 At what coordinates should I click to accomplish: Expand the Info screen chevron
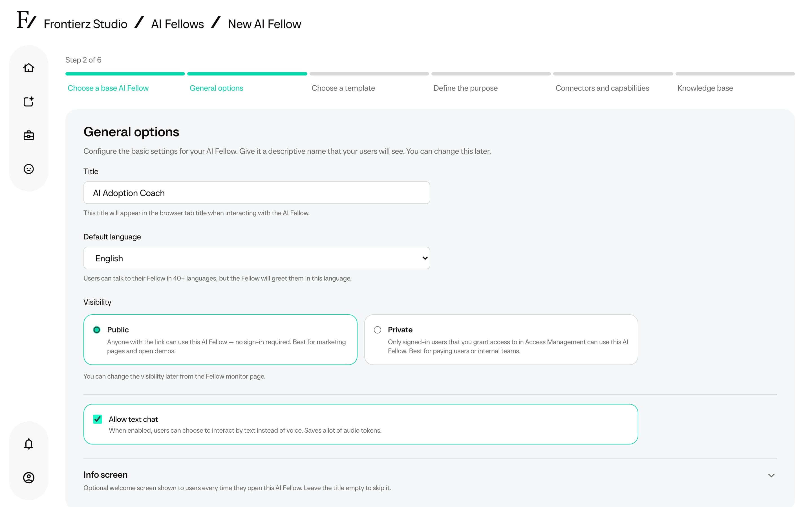771,475
